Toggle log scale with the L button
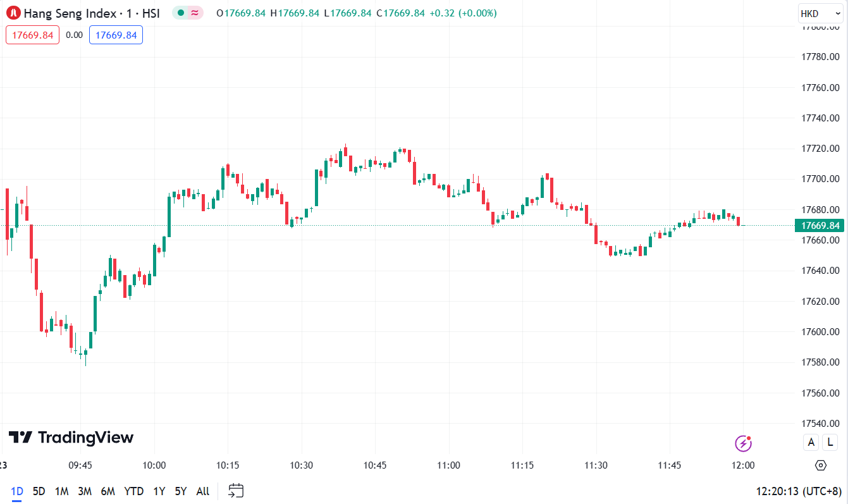Image resolution: width=848 pixels, height=504 pixels. click(x=830, y=443)
